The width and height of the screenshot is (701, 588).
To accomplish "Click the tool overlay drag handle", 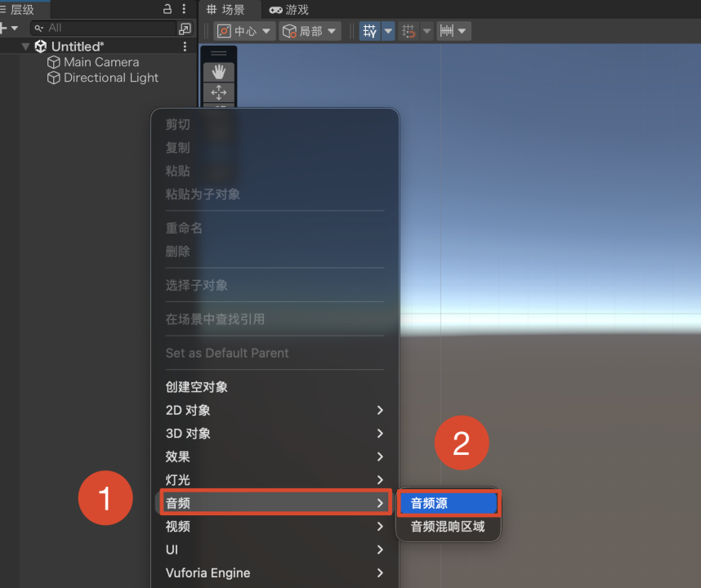I will click(x=219, y=53).
